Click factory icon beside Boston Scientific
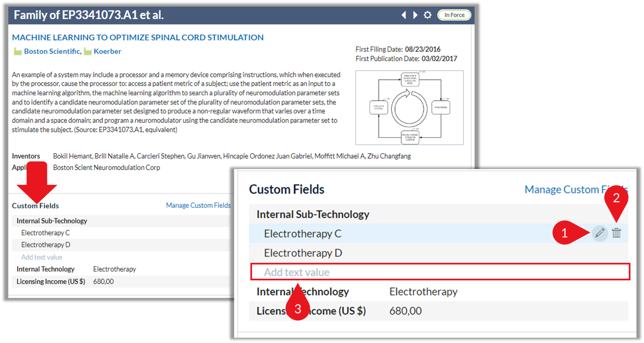644x343 pixels. (18, 51)
